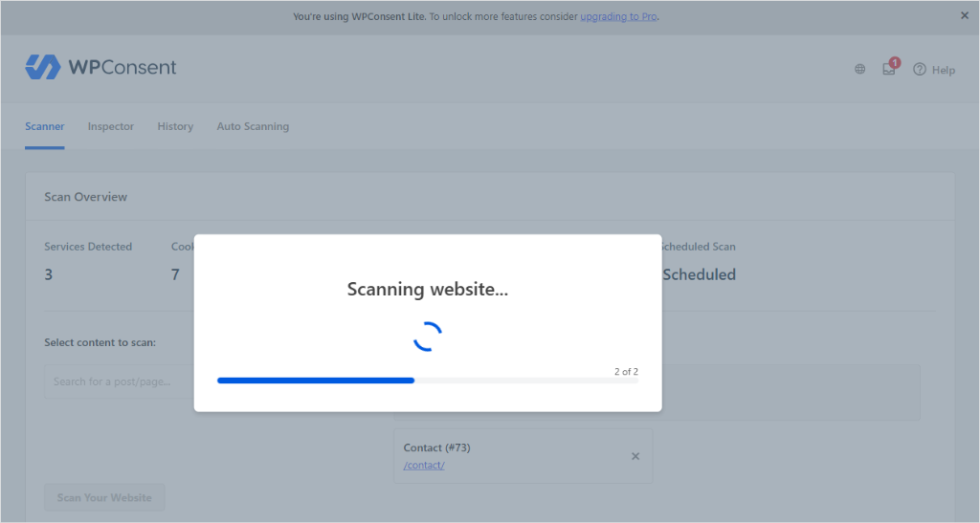Switch to the Scanner tab

click(44, 127)
